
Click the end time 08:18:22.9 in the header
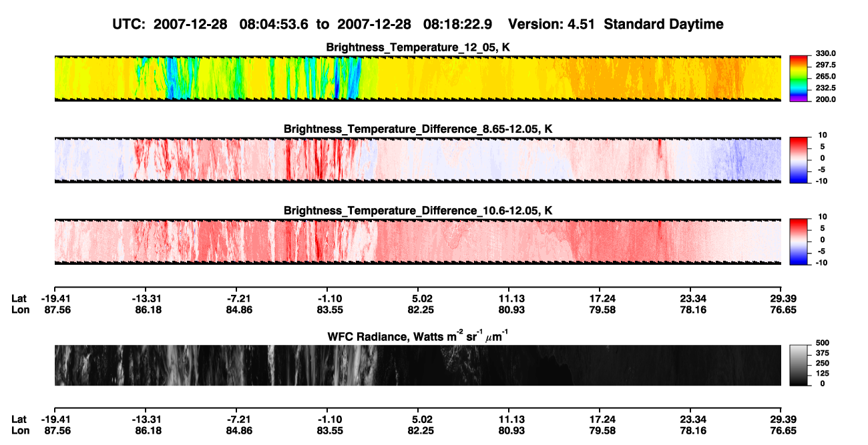(458, 25)
